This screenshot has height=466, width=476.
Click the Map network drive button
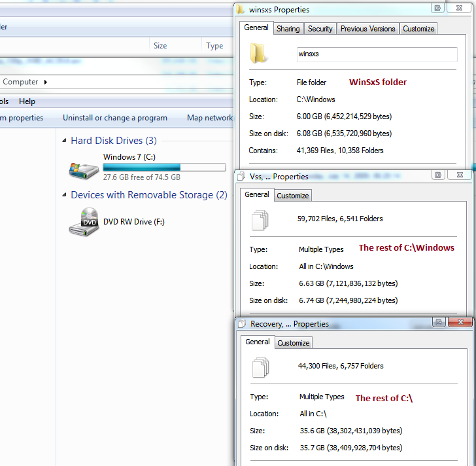coord(209,118)
